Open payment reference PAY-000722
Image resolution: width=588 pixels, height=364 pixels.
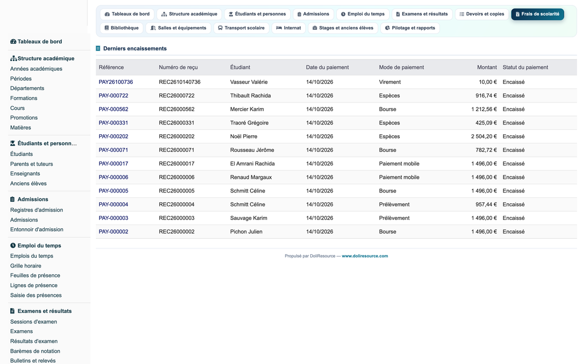tap(114, 96)
